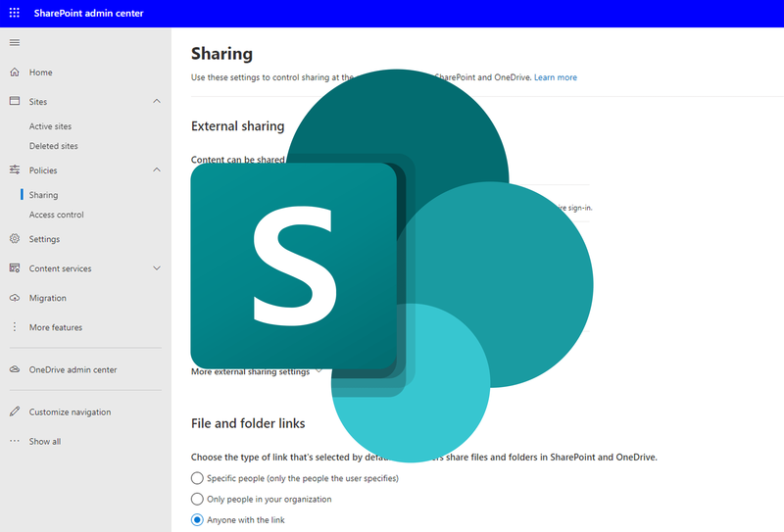Collapse navigation with the hamburger icon

[x=15, y=42]
